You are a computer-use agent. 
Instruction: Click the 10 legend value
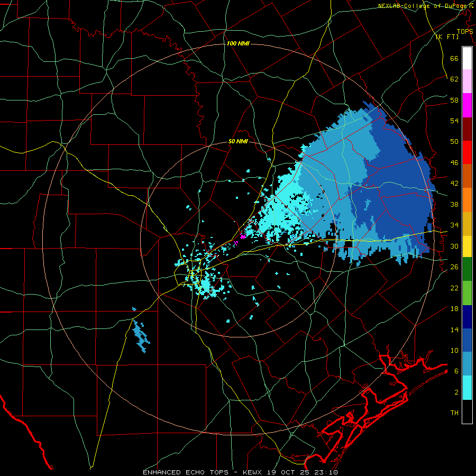(x=454, y=351)
